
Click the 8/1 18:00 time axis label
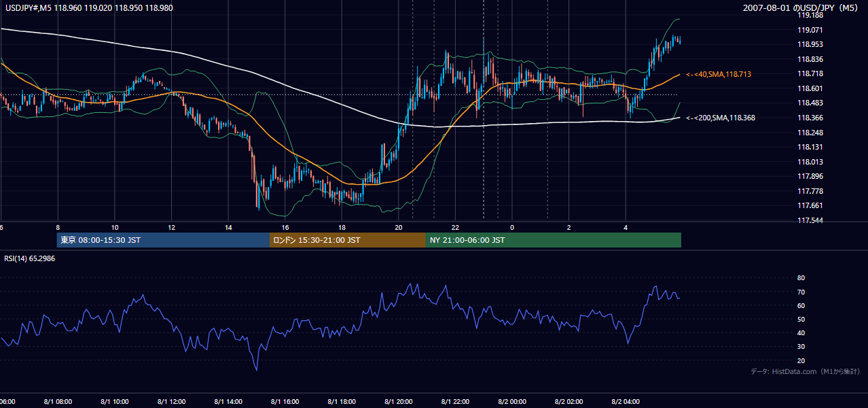[x=342, y=402]
